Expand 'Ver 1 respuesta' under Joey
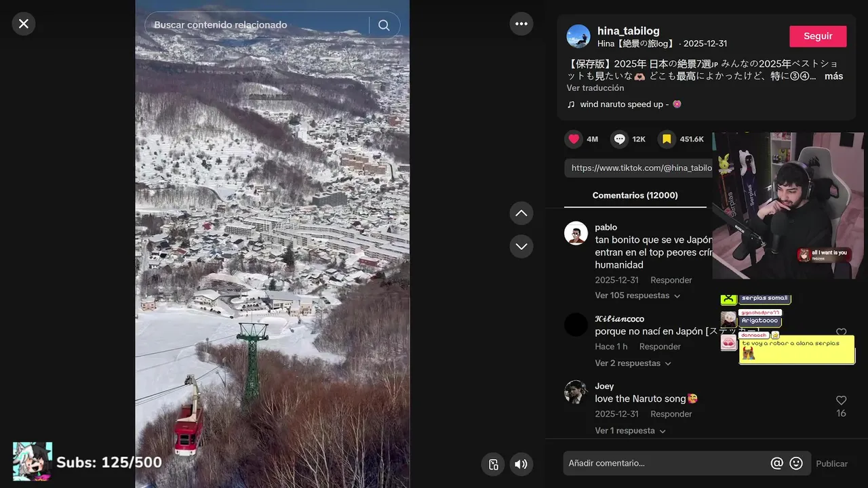The width and height of the screenshot is (868, 488). (630, 431)
